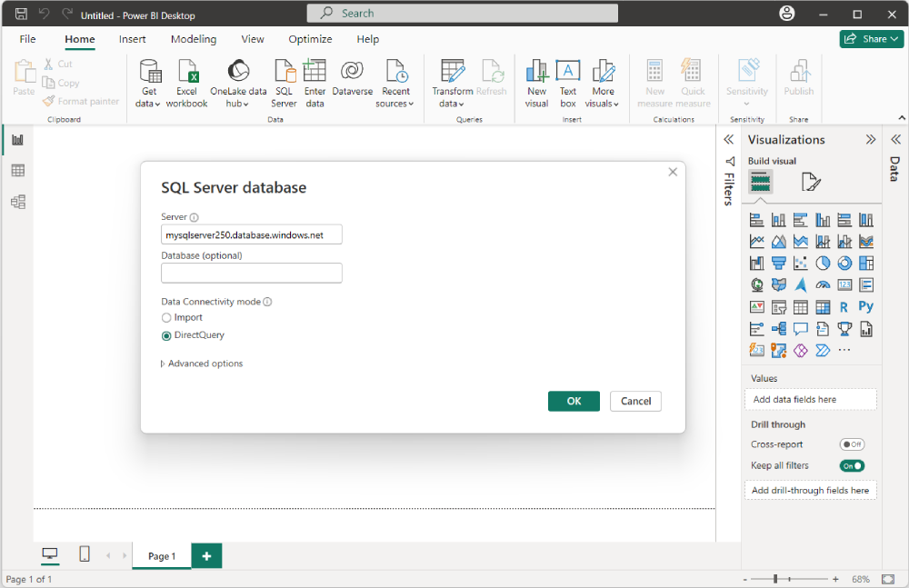Switch to the View ribbon tab
This screenshot has height=588, width=909.
click(x=253, y=39)
